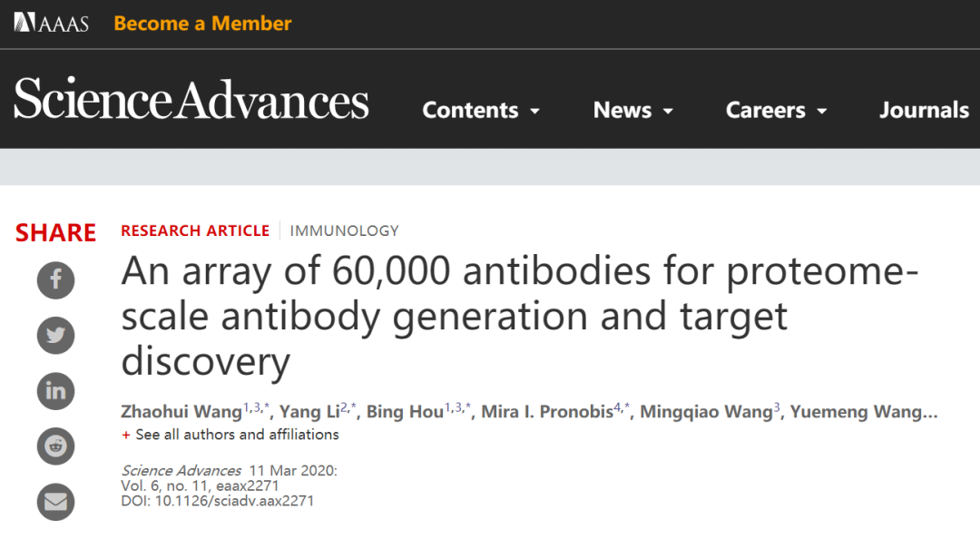Open the News dropdown menu
This screenshot has height=539, width=980.
(632, 111)
